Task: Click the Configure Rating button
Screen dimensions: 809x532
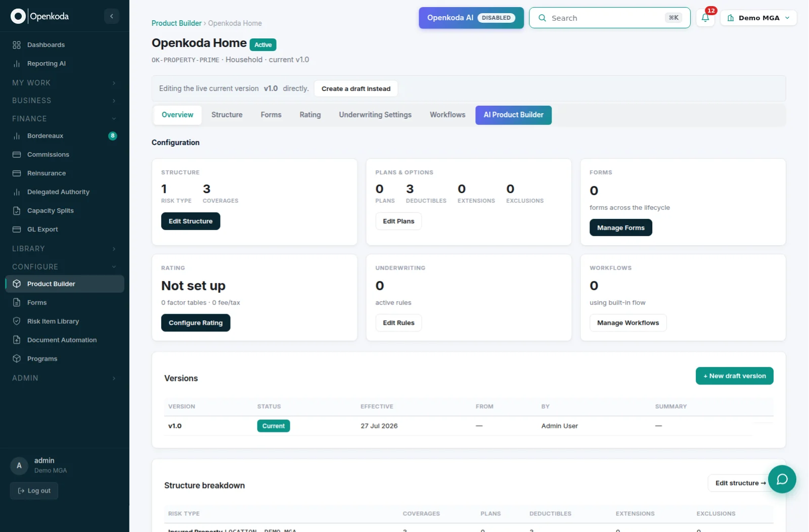Action: 196,323
